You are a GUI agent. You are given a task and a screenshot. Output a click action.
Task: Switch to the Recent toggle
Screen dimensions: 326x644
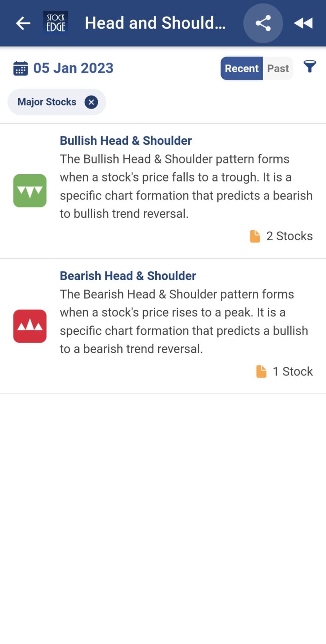242,69
